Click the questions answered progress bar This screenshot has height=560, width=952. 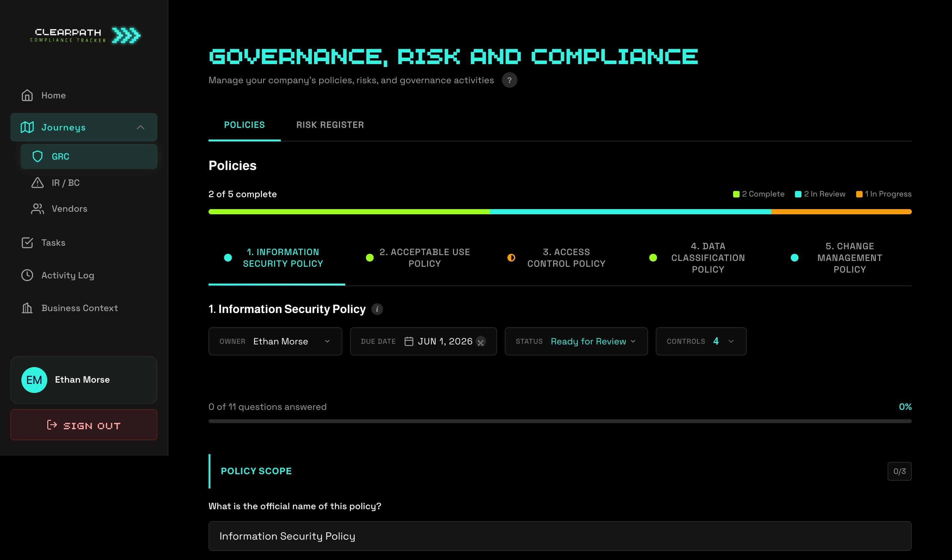point(560,421)
